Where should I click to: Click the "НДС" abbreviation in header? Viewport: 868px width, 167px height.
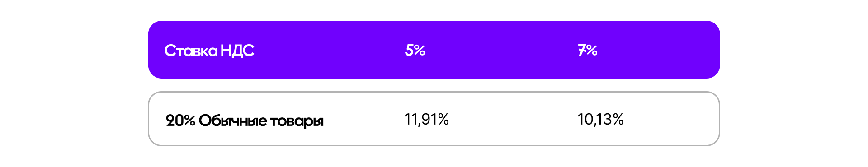point(237,51)
